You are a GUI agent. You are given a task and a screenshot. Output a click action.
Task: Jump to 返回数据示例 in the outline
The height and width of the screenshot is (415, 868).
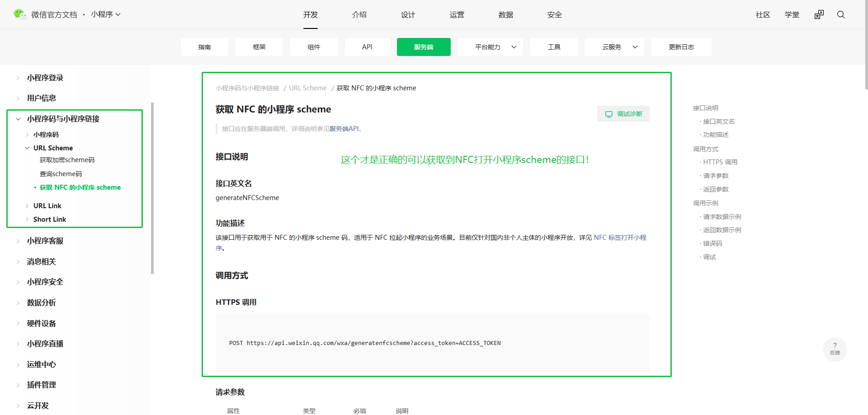click(x=722, y=230)
